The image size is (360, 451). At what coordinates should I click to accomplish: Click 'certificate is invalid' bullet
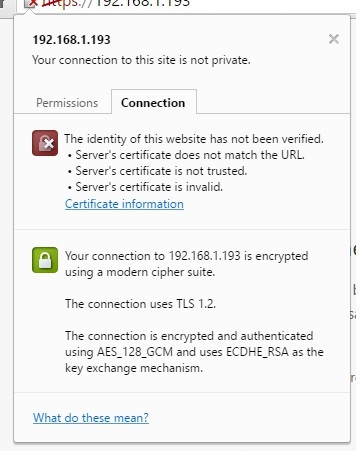pos(149,187)
